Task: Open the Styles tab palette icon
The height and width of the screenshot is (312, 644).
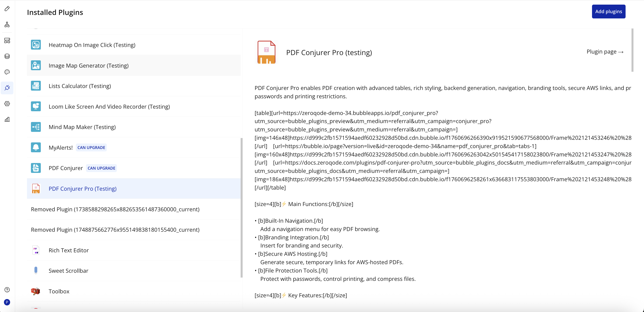Action: pyautogui.click(x=7, y=72)
